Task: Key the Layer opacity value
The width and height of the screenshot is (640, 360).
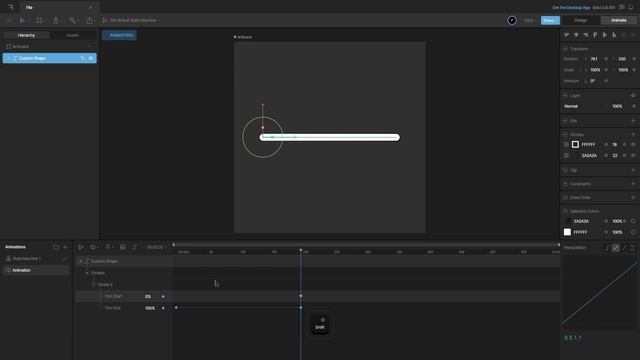Action: [634, 106]
